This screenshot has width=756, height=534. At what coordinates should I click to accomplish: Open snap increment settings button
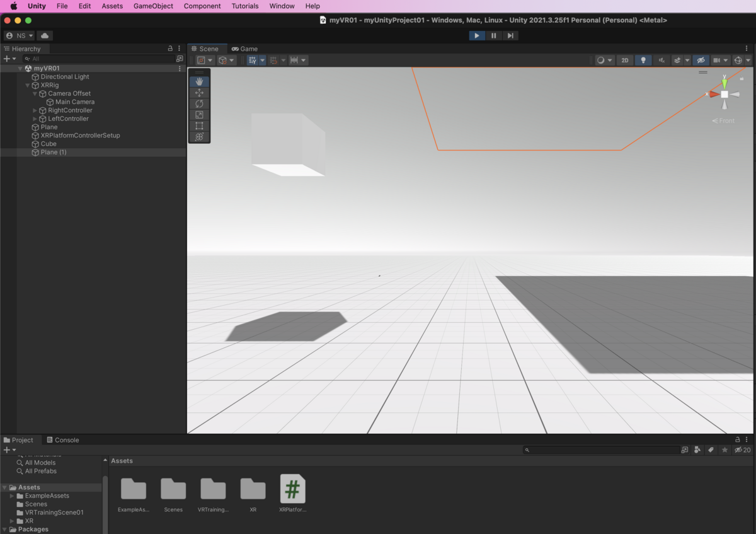coord(297,61)
